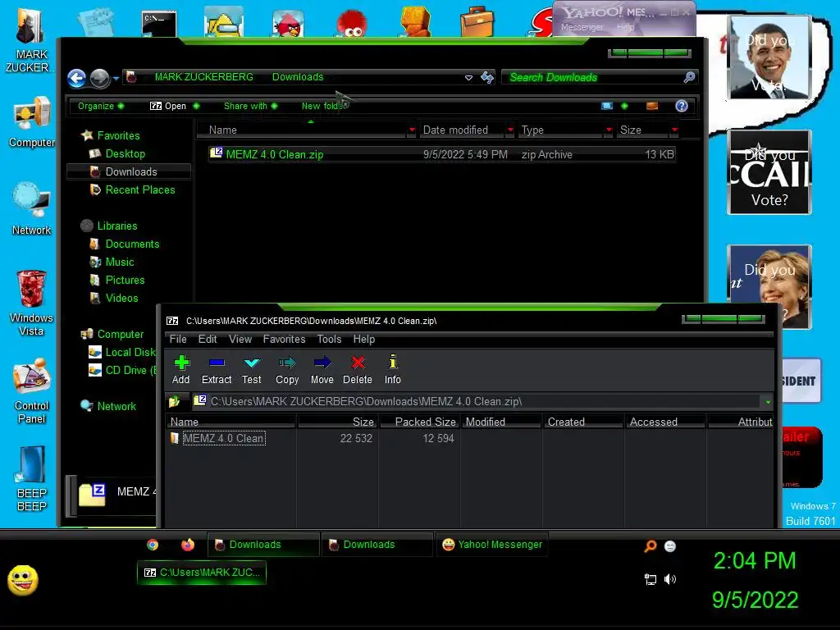
Task: Open the Share with dropdown
Action: [x=251, y=106]
